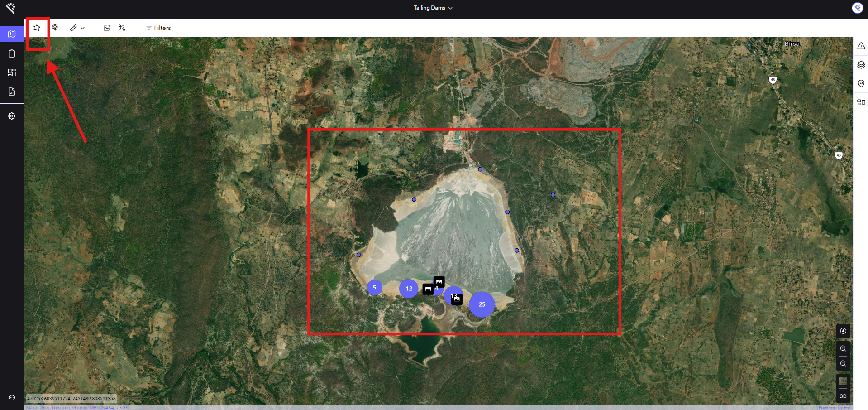Click the cluster marker labeled 12

click(409, 289)
